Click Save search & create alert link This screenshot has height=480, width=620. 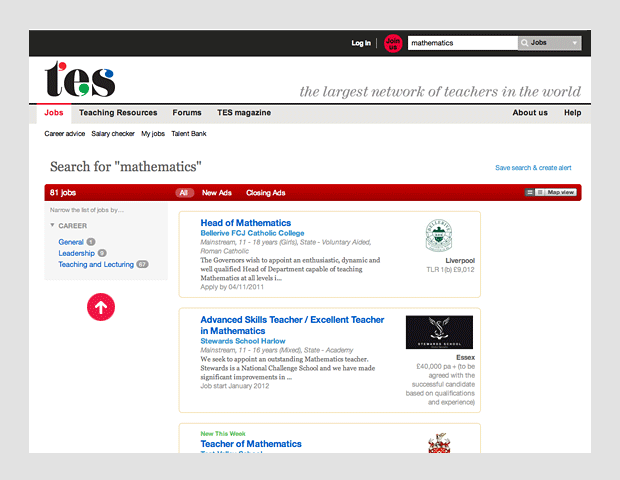point(533,168)
